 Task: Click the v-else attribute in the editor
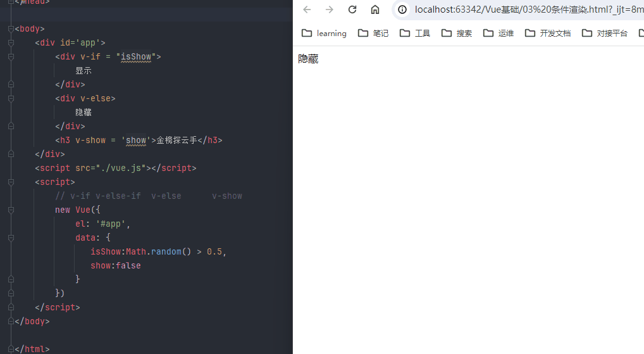pyautogui.click(x=96, y=99)
